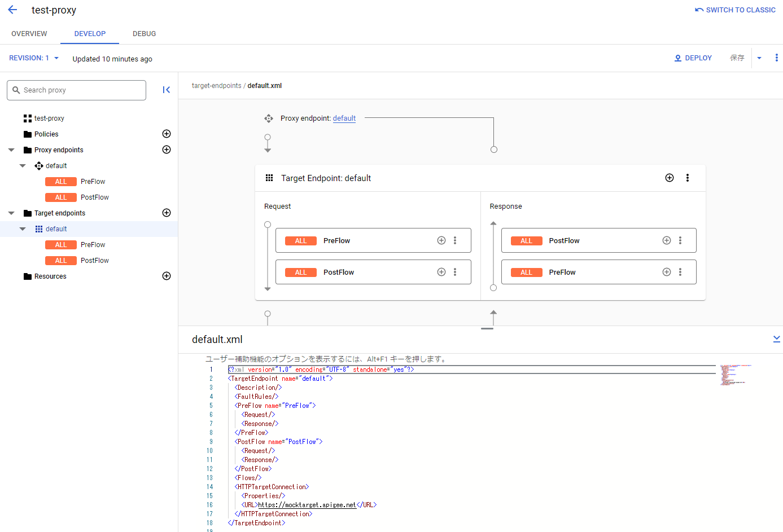Click Target Endpoint grid icon in card

pyautogui.click(x=269, y=178)
